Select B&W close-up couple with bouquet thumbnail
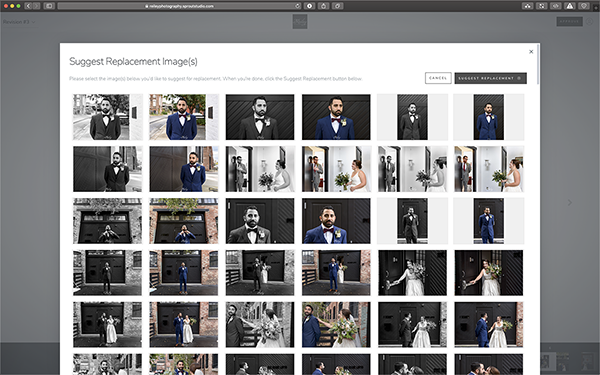The width and height of the screenshot is (600, 375). point(260,324)
